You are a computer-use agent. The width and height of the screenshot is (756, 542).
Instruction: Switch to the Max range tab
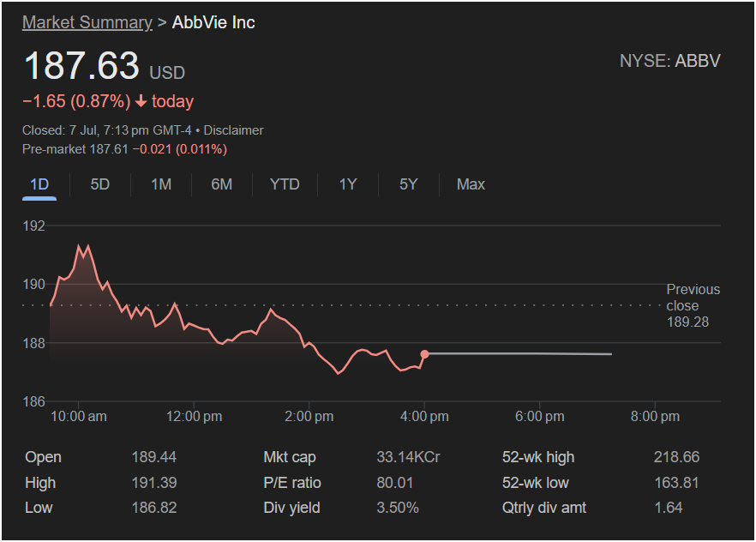point(471,184)
